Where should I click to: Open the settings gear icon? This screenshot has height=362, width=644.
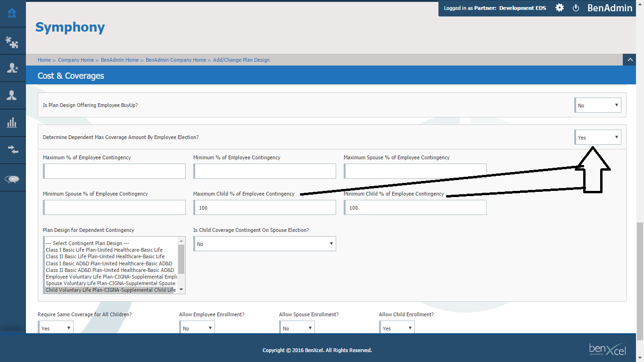[x=559, y=8]
